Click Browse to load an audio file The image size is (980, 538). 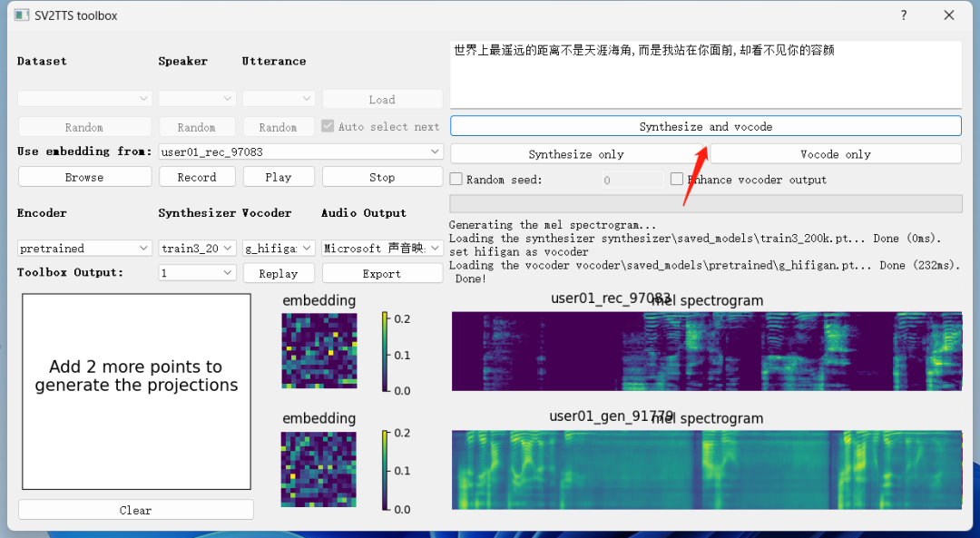84,177
